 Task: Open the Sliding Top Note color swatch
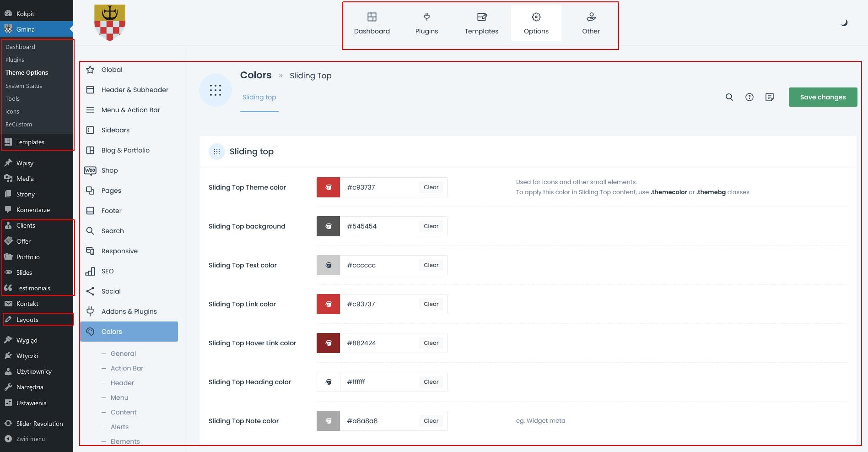[x=328, y=421]
